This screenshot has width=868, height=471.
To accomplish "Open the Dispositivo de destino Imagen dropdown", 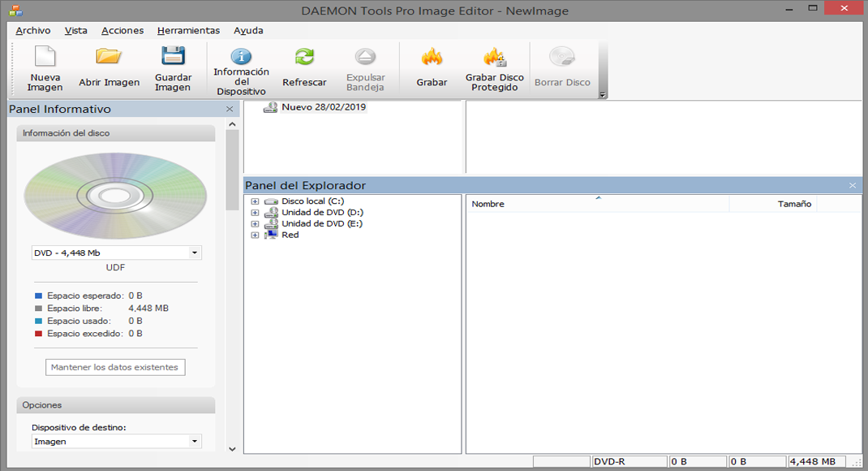I will 195,441.
